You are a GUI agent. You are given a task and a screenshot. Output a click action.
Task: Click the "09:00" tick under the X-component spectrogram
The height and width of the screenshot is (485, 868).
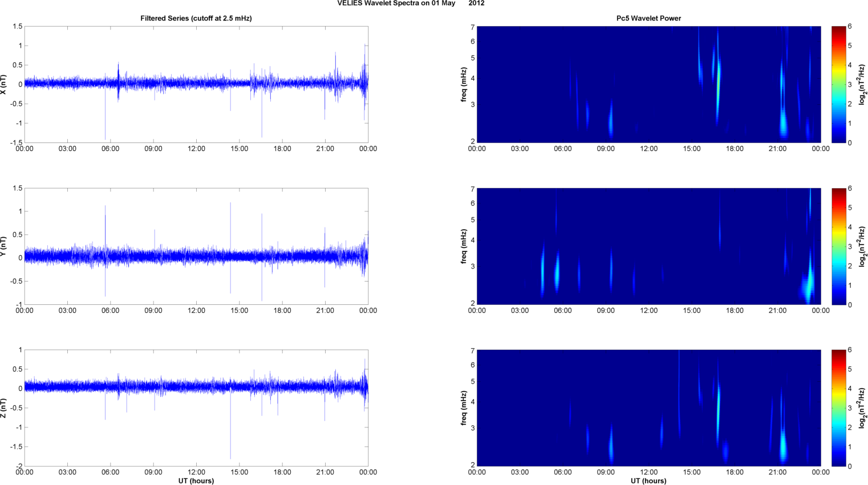[x=606, y=149]
